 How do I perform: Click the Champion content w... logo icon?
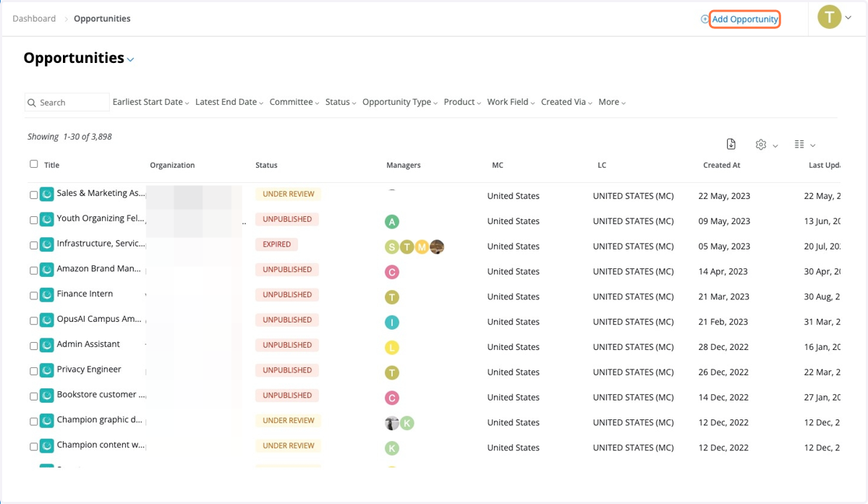click(x=47, y=446)
